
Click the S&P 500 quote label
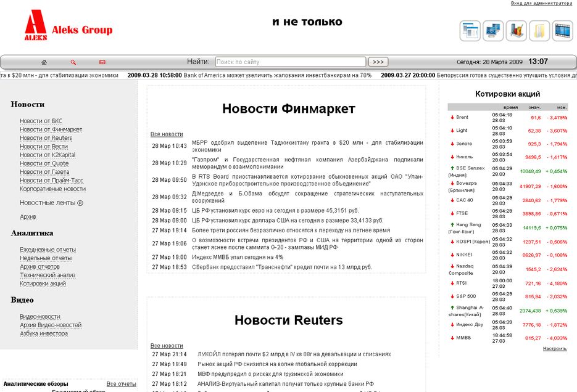pos(466,296)
